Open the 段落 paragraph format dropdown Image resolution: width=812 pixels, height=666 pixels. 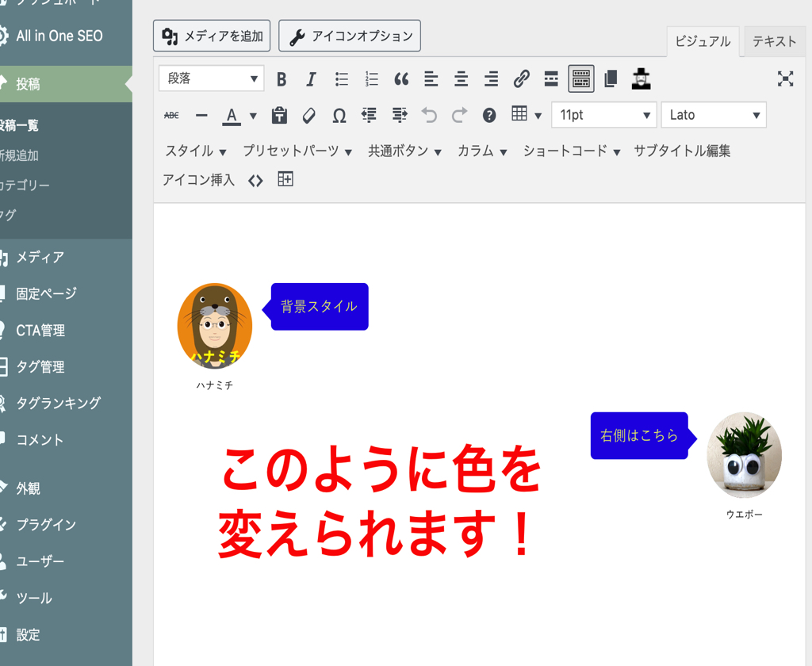point(211,78)
